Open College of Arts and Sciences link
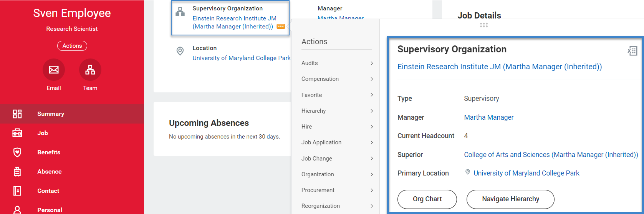The width and height of the screenshot is (644, 214). 551,155
